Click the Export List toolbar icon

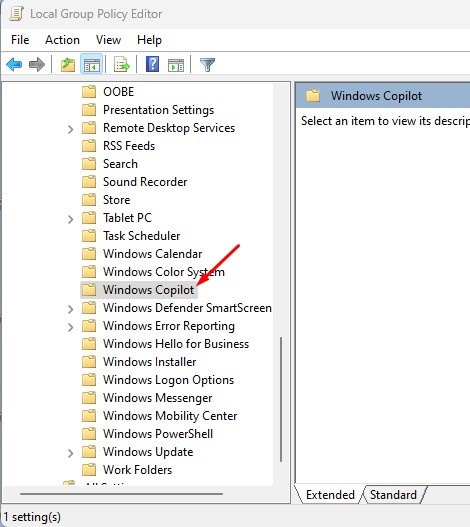(121, 64)
